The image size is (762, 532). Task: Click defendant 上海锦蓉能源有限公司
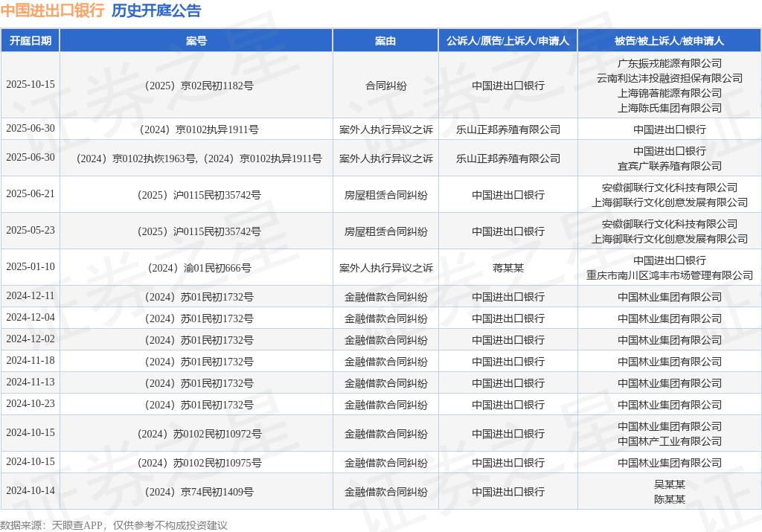[670, 93]
